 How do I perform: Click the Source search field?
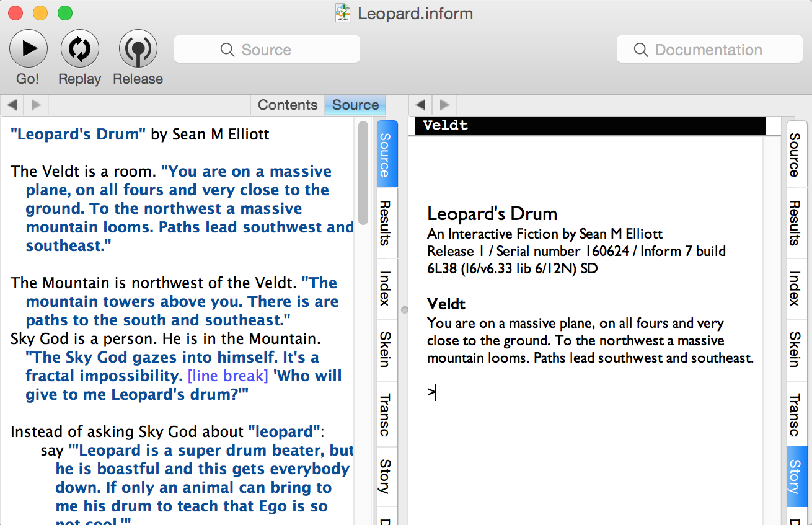pyautogui.click(x=267, y=50)
